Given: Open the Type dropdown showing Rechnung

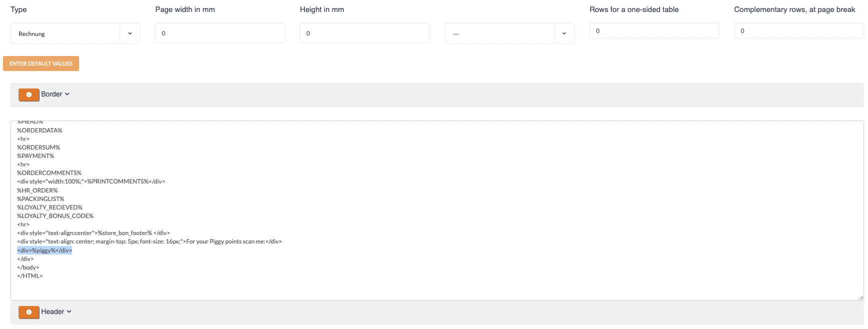Looking at the screenshot, I should click(75, 33).
